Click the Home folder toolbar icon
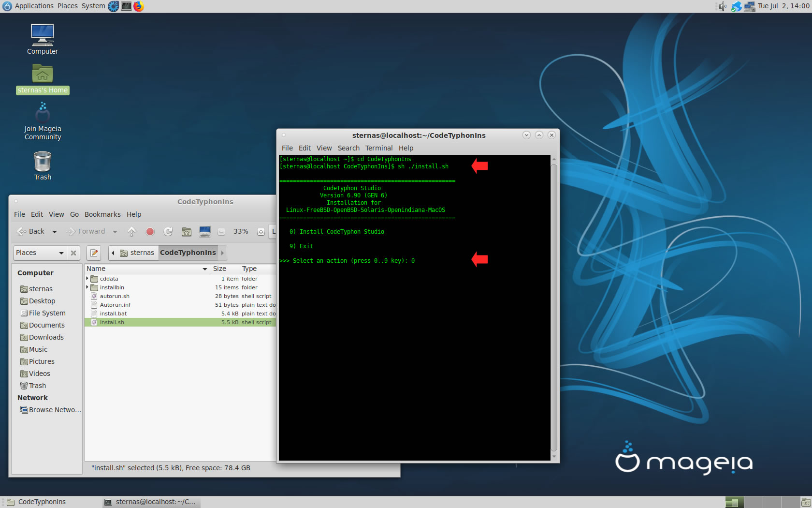 pyautogui.click(x=187, y=232)
